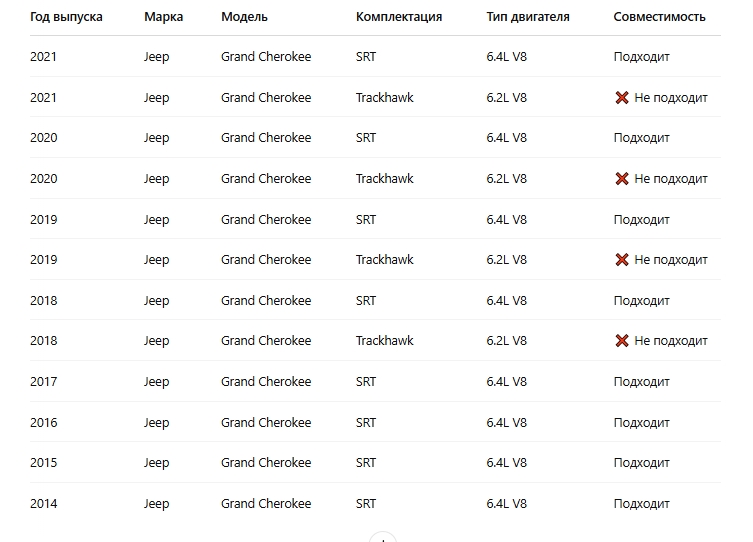Screen dimensions: 753x542
Task: Click the Trackhawk trim in the 2019 row
Action: click(385, 260)
